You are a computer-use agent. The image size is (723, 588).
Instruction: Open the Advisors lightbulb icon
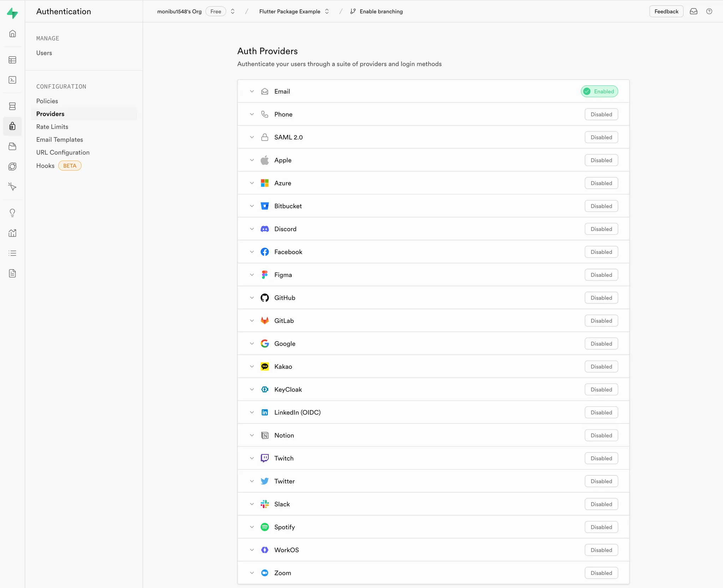12,213
